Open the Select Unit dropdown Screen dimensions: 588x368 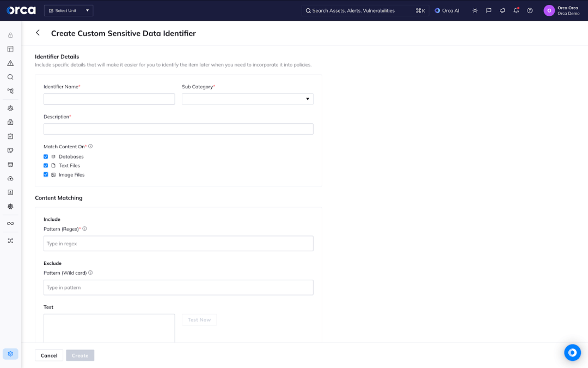69,10
